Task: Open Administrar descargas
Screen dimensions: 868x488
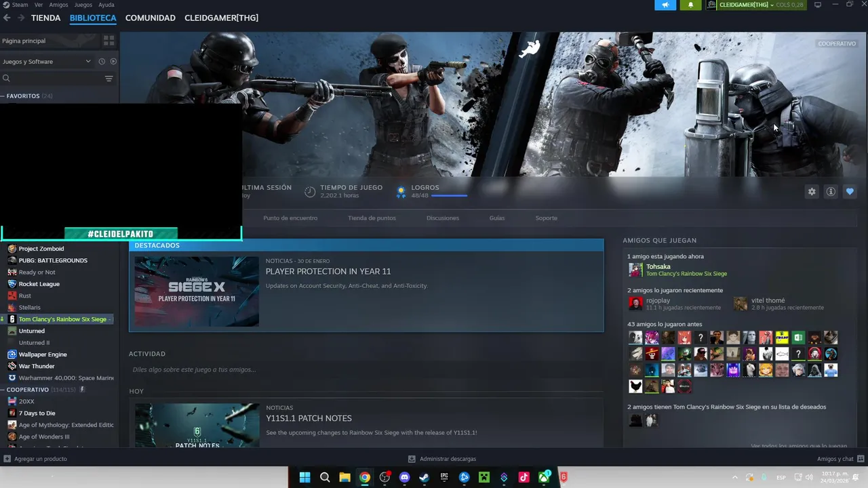Action: point(442,459)
